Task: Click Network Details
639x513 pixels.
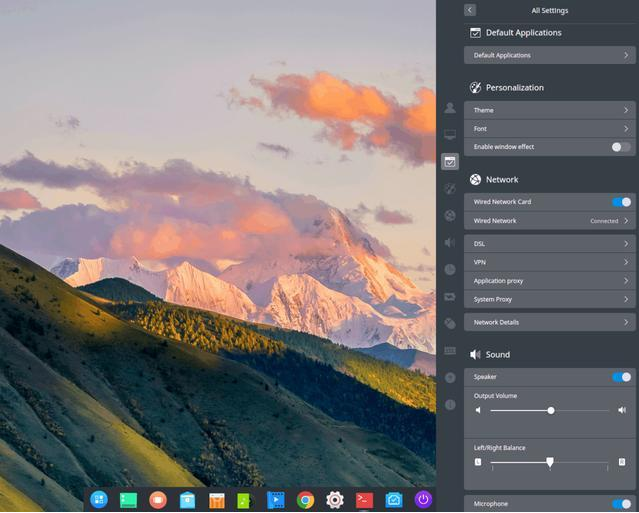Action: coord(549,323)
